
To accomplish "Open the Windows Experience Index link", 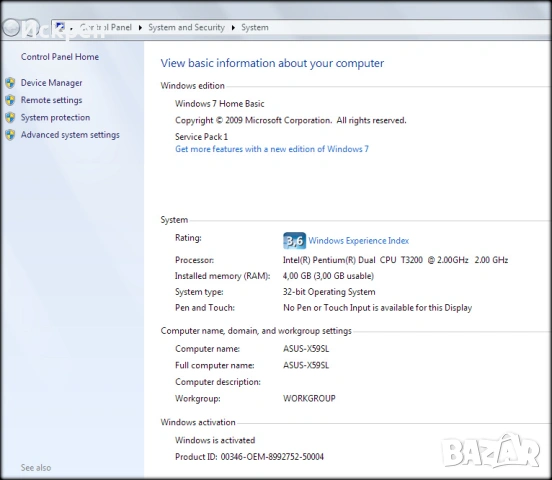I will pos(358,241).
